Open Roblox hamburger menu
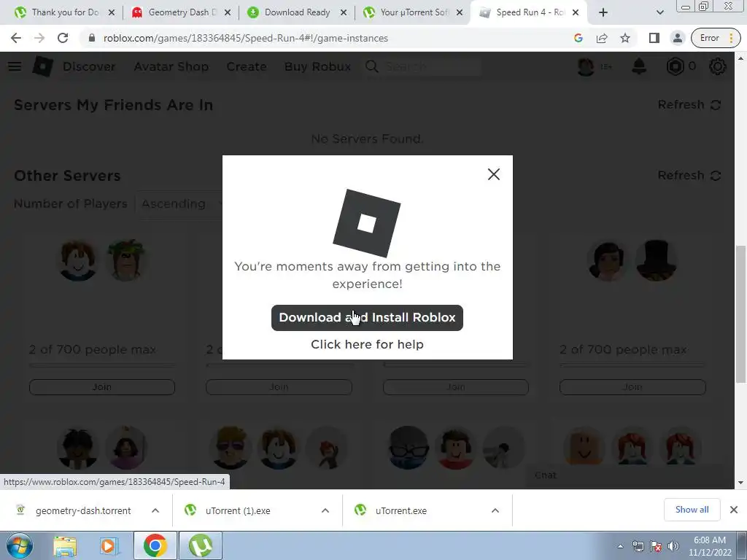This screenshot has width=747, height=560. pyautogui.click(x=15, y=66)
